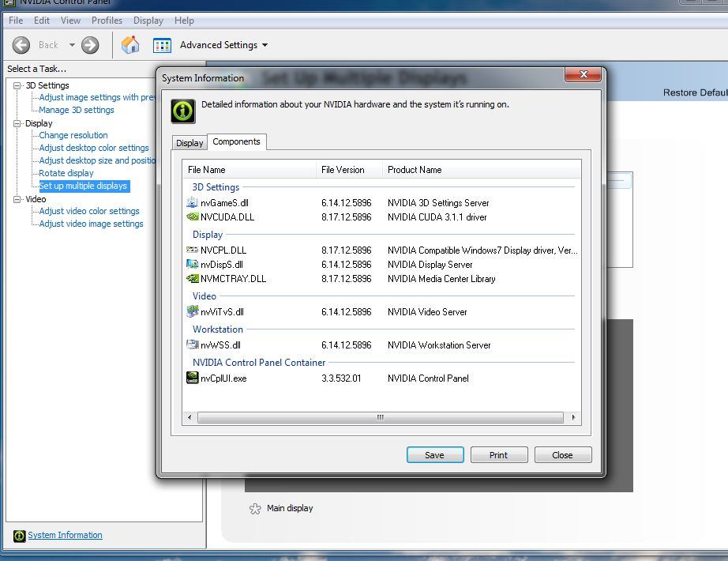Sort by Product Name column header
728x561 pixels.
[482, 170]
